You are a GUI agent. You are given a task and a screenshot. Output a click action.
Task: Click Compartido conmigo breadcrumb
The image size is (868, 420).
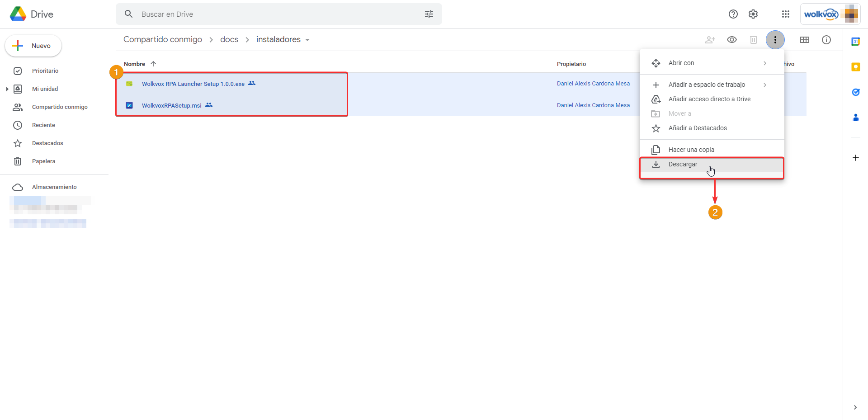tap(163, 39)
